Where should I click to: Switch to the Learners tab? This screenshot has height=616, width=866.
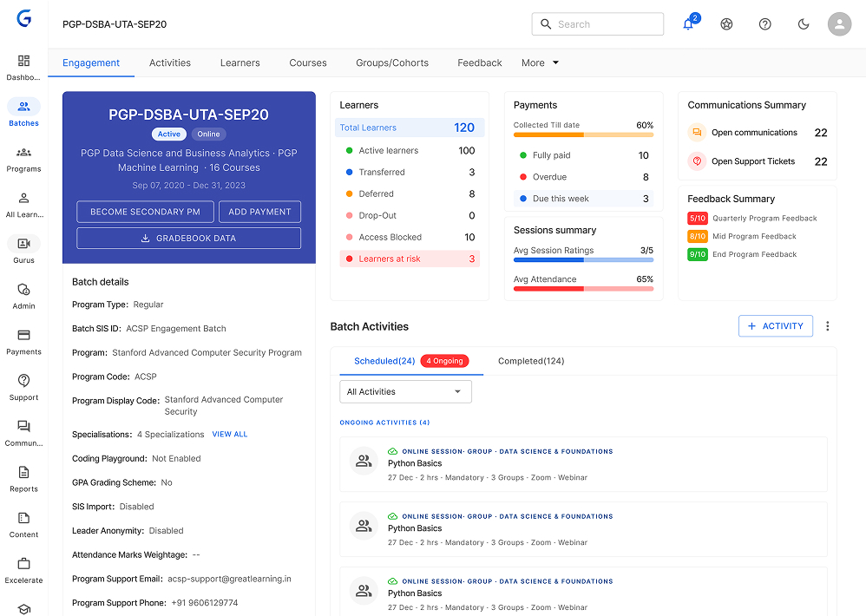pyautogui.click(x=239, y=62)
